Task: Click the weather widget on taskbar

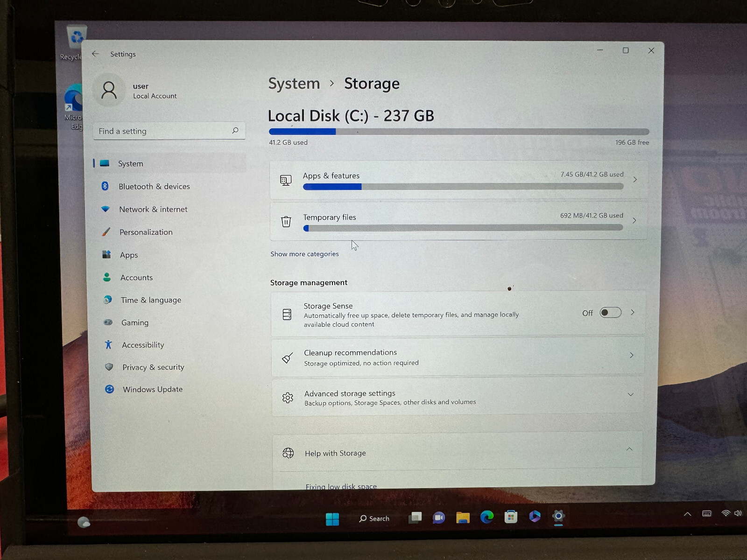Action: tap(84, 522)
